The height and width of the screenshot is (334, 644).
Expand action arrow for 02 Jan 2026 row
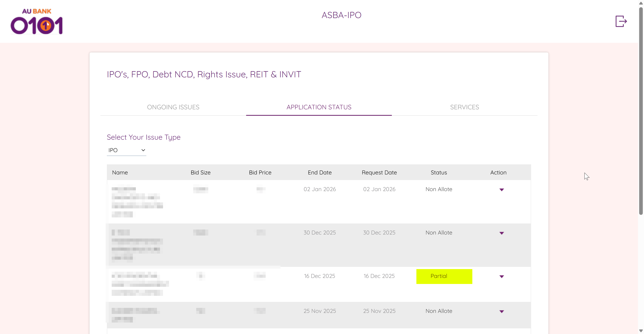pyautogui.click(x=502, y=190)
